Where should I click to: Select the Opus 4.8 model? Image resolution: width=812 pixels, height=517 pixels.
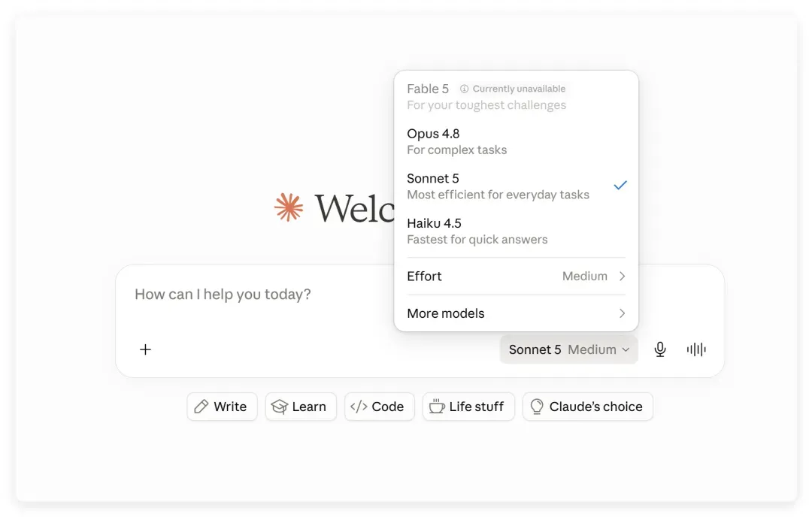pos(517,141)
